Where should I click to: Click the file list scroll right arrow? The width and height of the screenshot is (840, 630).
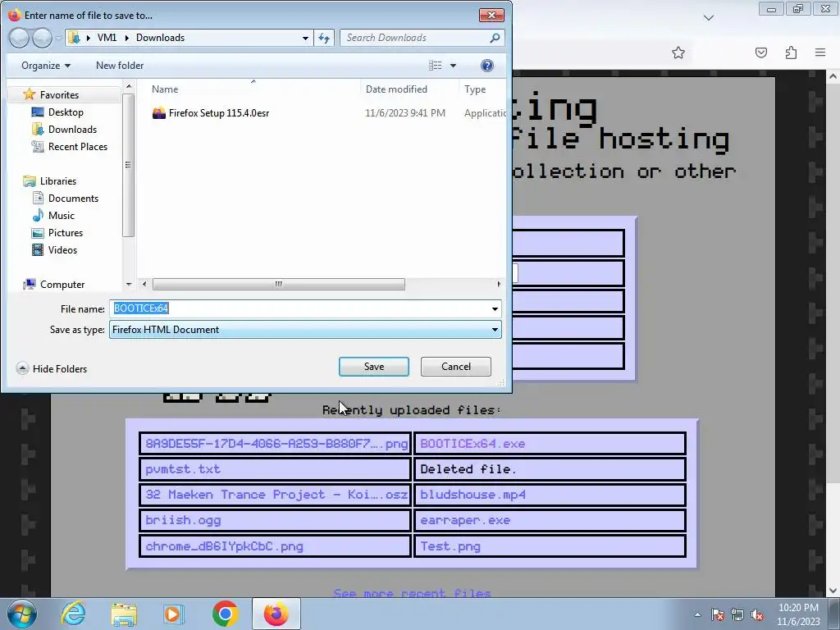click(499, 284)
